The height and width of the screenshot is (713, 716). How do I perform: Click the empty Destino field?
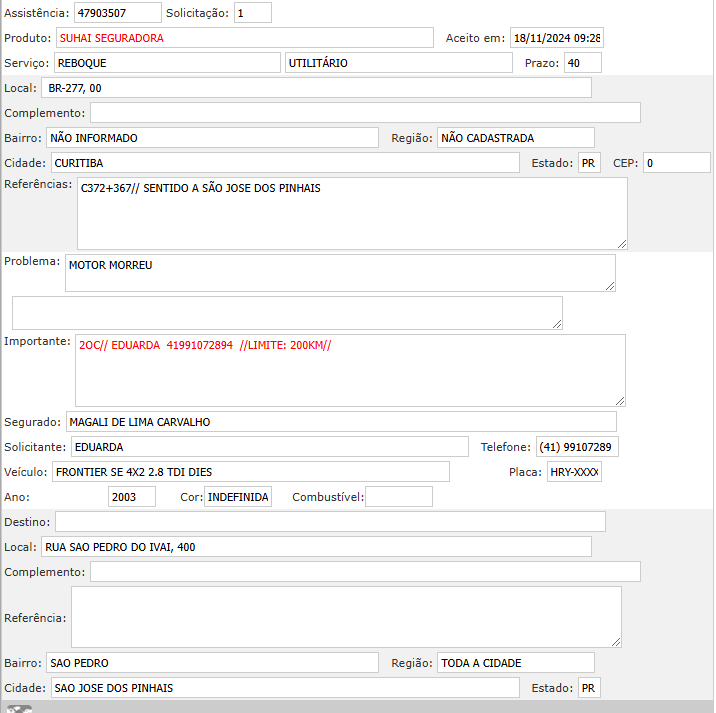(x=330, y=522)
